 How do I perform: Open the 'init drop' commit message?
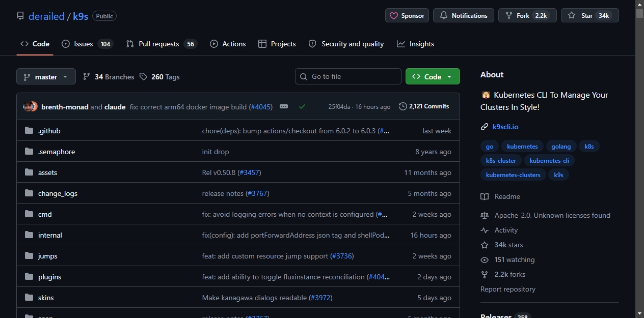[216, 152]
